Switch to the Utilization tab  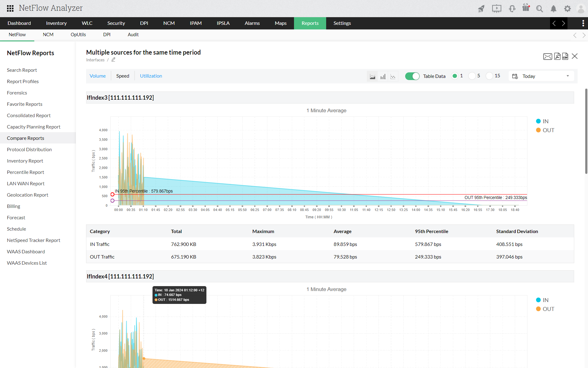click(151, 76)
